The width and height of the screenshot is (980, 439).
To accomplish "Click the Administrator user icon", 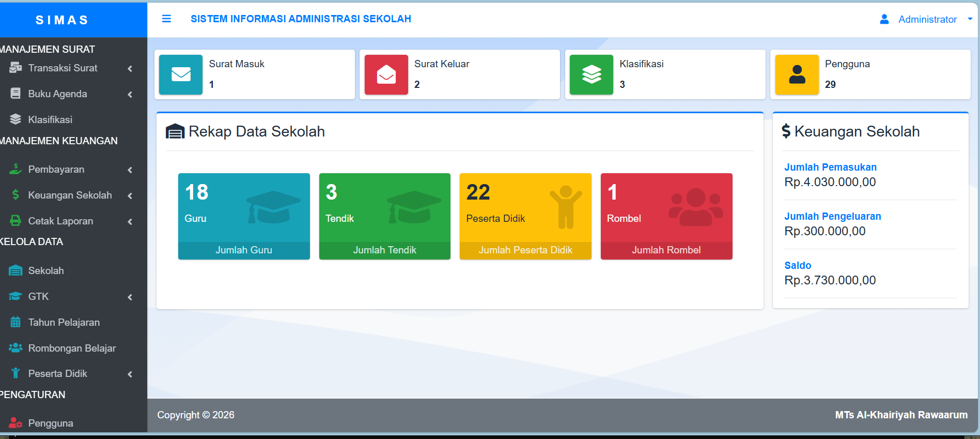I will coord(884,19).
